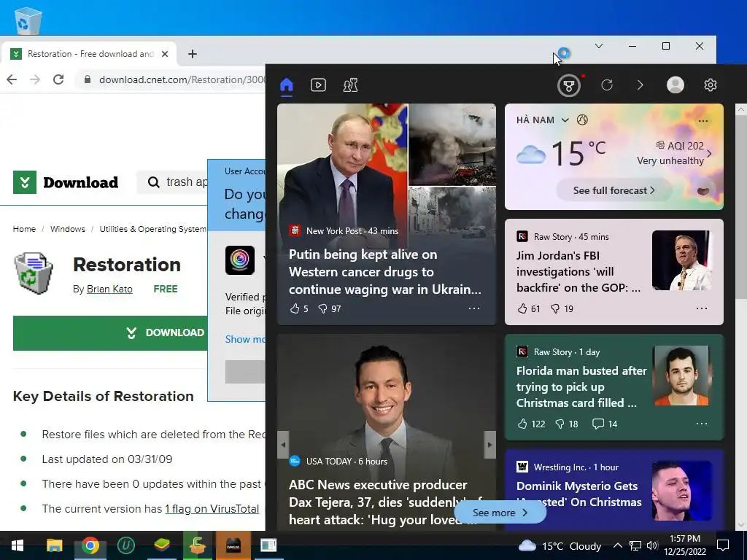The width and height of the screenshot is (747, 560).
Task: Click the green DOWNLOAD button
Action: [111, 332]
